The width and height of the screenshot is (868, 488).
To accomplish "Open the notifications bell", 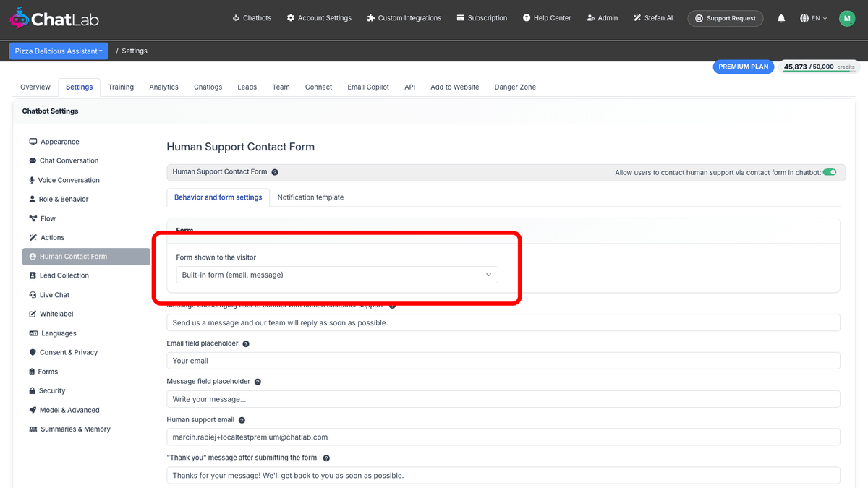I will [781, 18].
